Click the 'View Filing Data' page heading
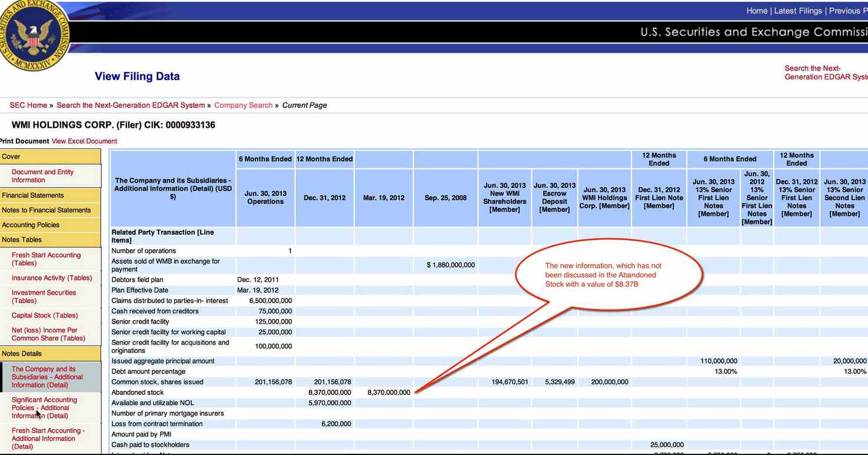Image resolution: width=868 pixels, height=455 pixels. coord(137,77)
